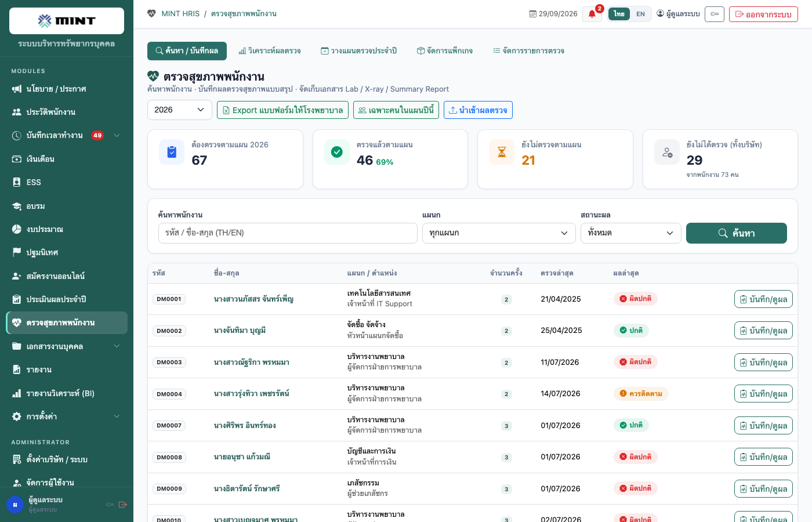The width and height of the screenshot is (812, 522).
Task: Click the key icon in sidebar footer
Action: (110, 505)
